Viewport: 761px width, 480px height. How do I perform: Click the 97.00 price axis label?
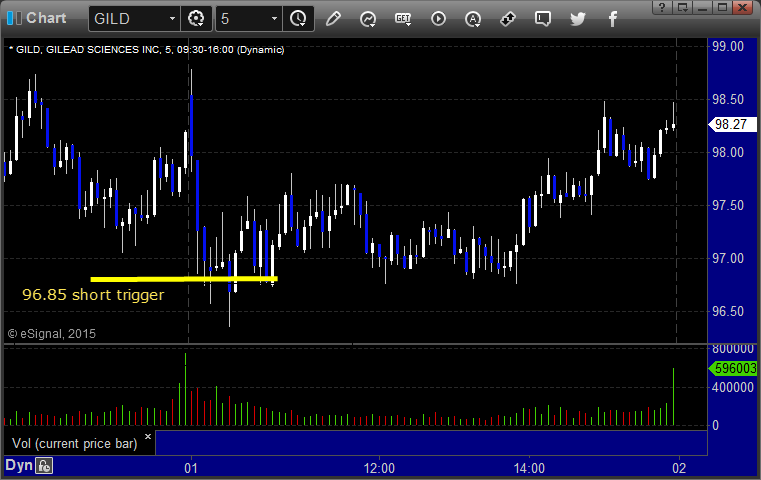(728, 258)
